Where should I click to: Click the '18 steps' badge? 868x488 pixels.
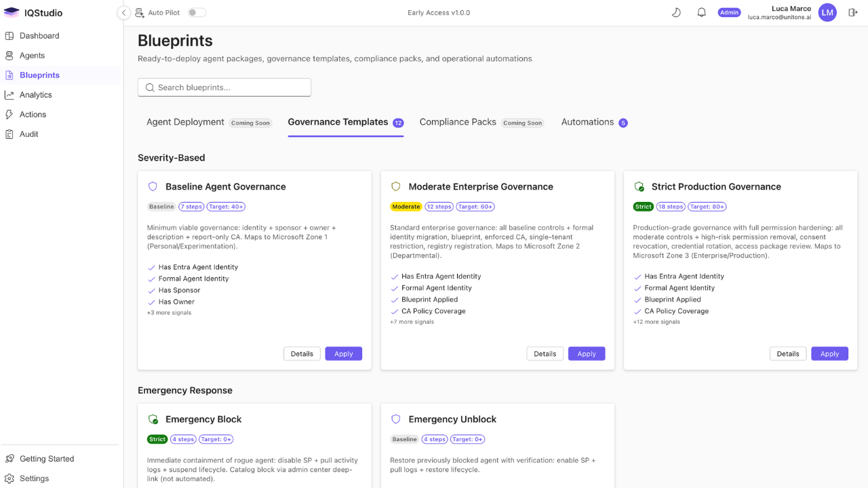click(671, 207)
